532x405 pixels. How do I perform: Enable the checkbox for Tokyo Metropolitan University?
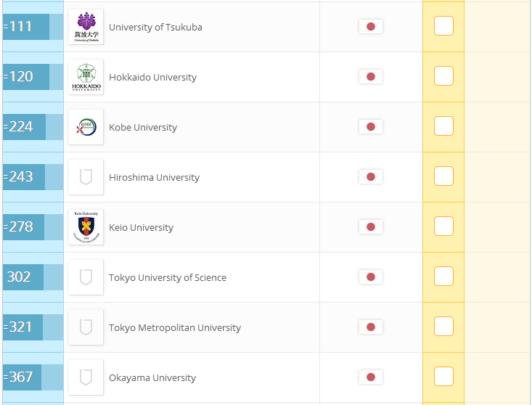[443, 327]
